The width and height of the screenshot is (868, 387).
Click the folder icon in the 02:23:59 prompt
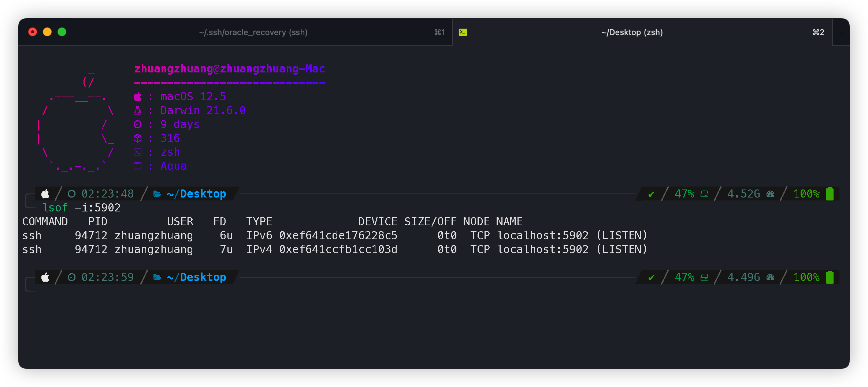coord(157,277)
